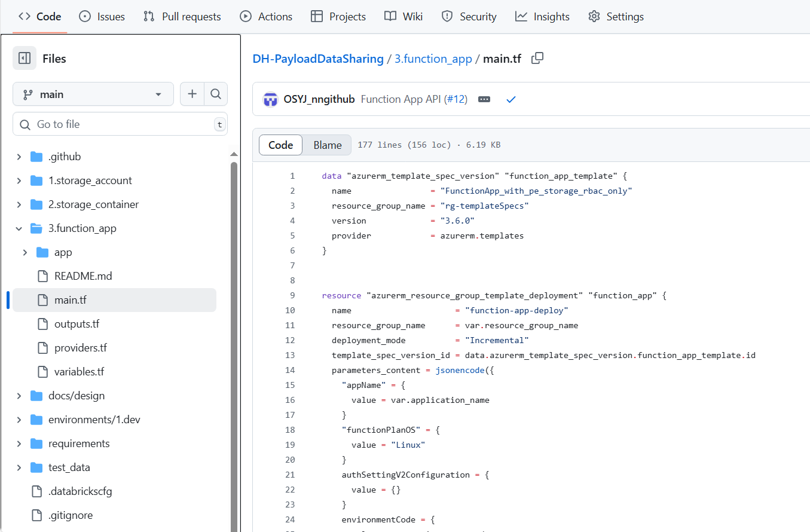Select the Code view toggle
The width and height of the screenshot is (810, 532).
pyautogui.click(x=281, y=145)
